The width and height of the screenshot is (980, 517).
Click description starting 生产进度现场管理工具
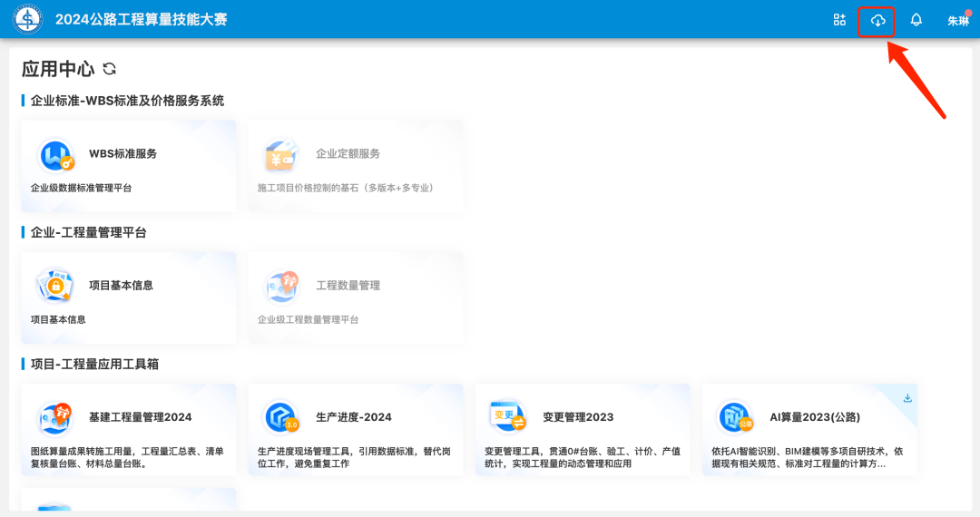[x=354, y=457]
